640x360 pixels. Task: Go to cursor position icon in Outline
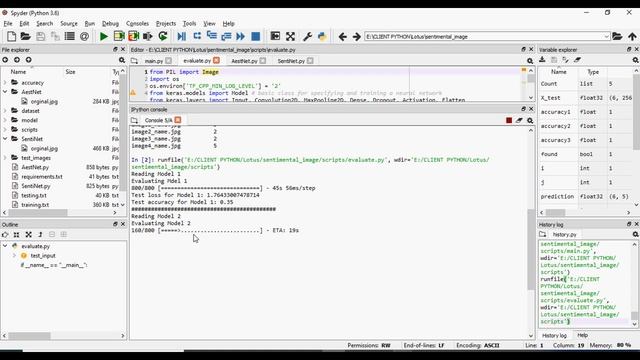5,234
